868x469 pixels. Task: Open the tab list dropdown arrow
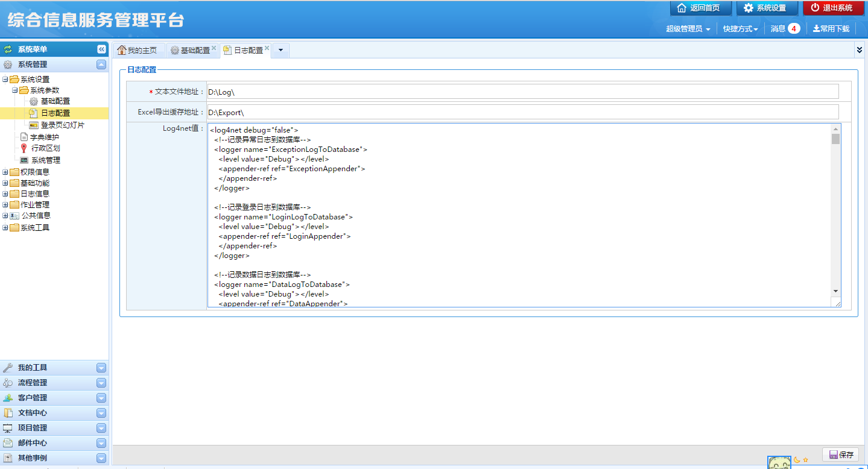tap(281, 51)
